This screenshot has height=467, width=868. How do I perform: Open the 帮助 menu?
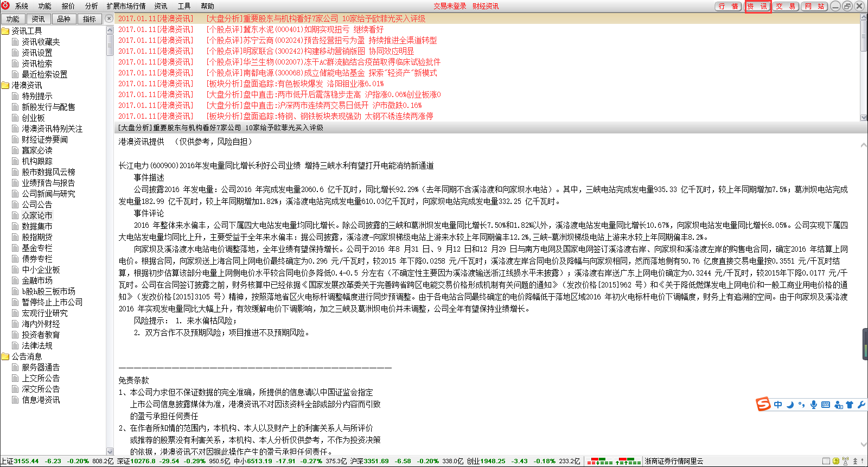click(208, 6)
